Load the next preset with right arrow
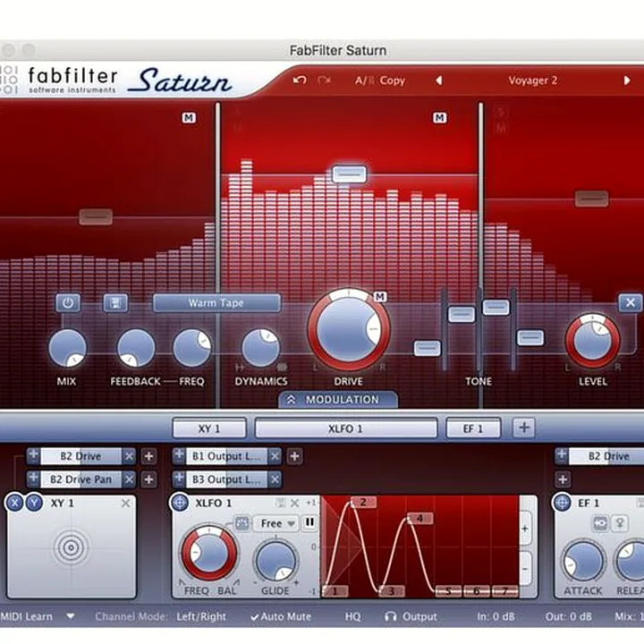Screen dimensions: 644x644 [x=627, y=80]
